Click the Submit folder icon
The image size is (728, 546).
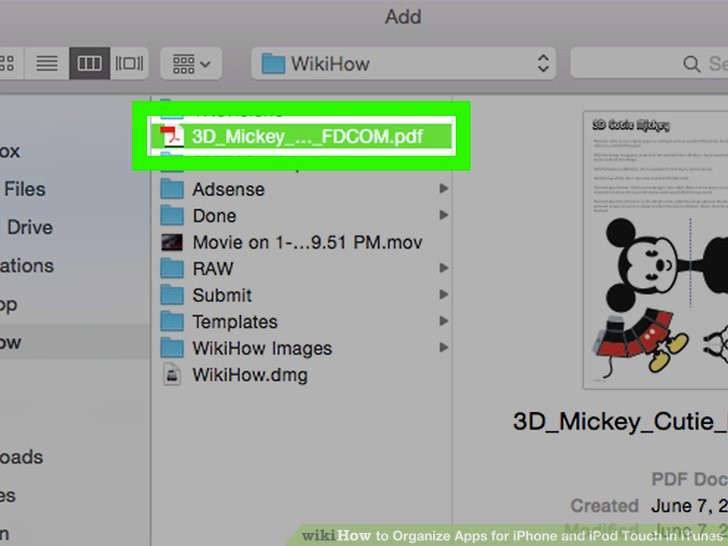click(x=172, y=295)
